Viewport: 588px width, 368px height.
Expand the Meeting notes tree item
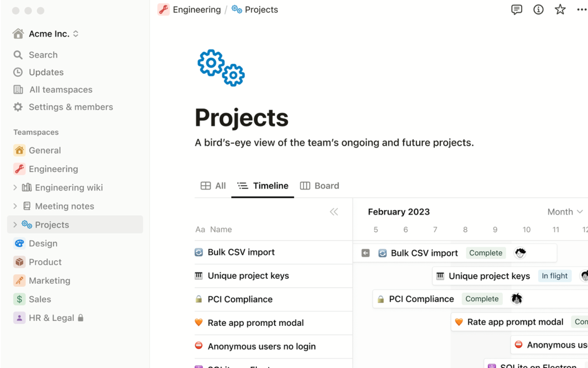click(15, 206)
